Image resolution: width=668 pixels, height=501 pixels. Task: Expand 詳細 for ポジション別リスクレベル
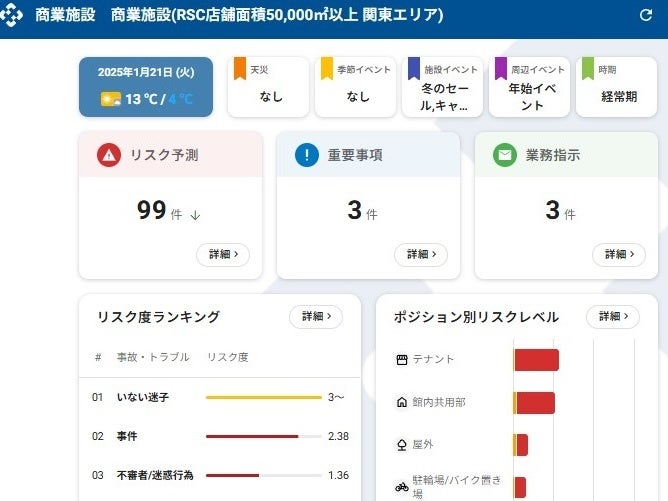tap(613, 317)
